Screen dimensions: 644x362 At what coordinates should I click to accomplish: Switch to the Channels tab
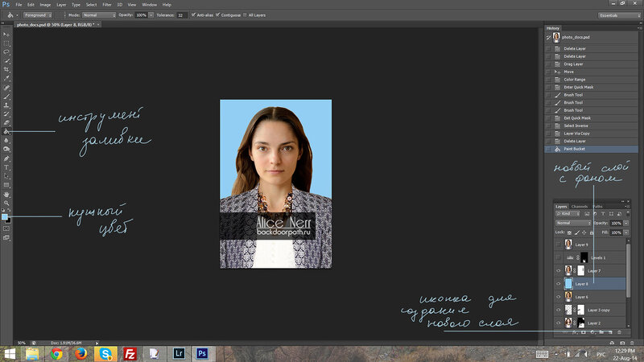pos(579,207)
